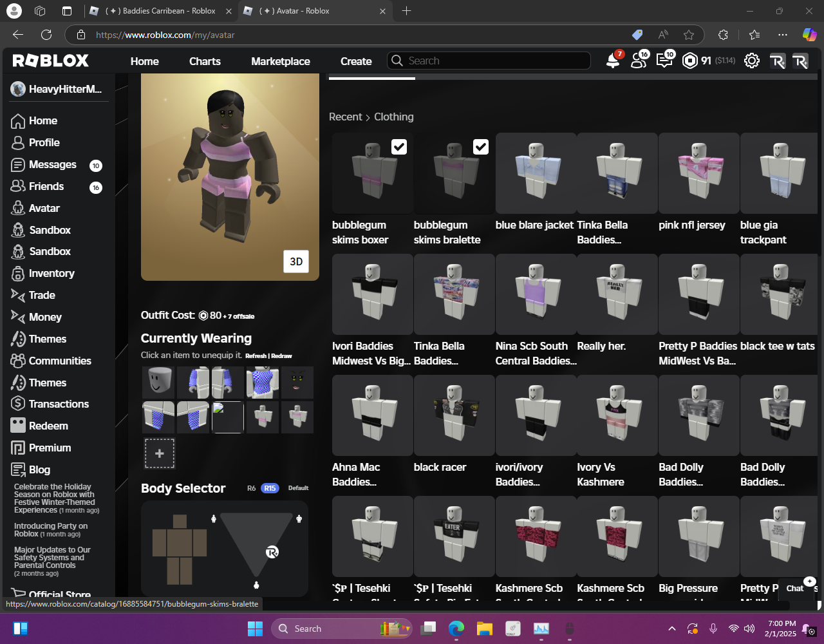Open Home in the left sidebar
Image resolution: width=824 pixels, height=644 pixels.
(x=42, y=120)
